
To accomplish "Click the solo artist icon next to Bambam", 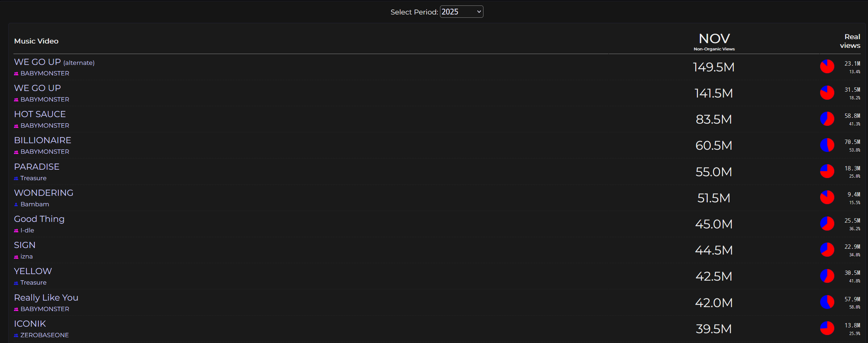I will click(x=16, y=204).
